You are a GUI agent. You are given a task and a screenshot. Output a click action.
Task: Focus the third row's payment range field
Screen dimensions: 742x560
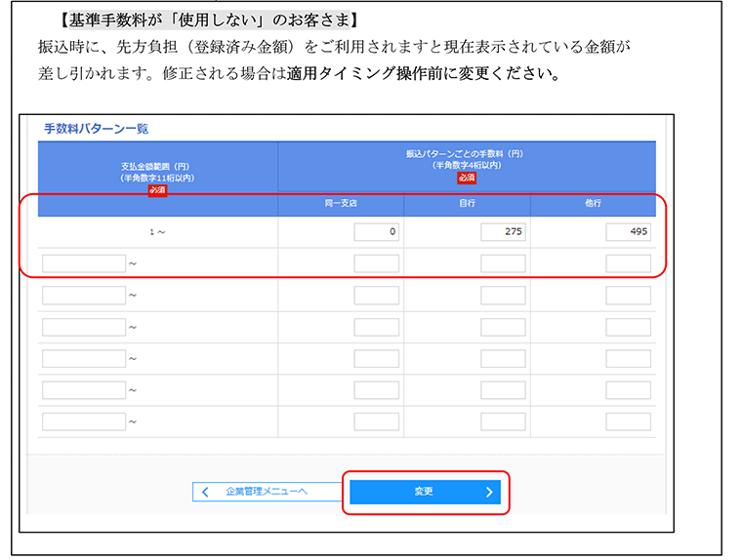pos(84,296)
